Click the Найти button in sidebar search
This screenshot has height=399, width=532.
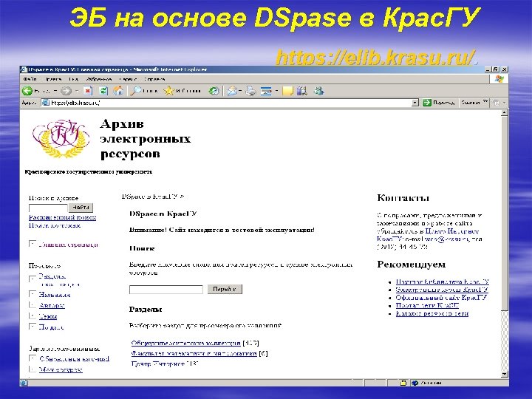pyautogui.click(x=81, y=208)
